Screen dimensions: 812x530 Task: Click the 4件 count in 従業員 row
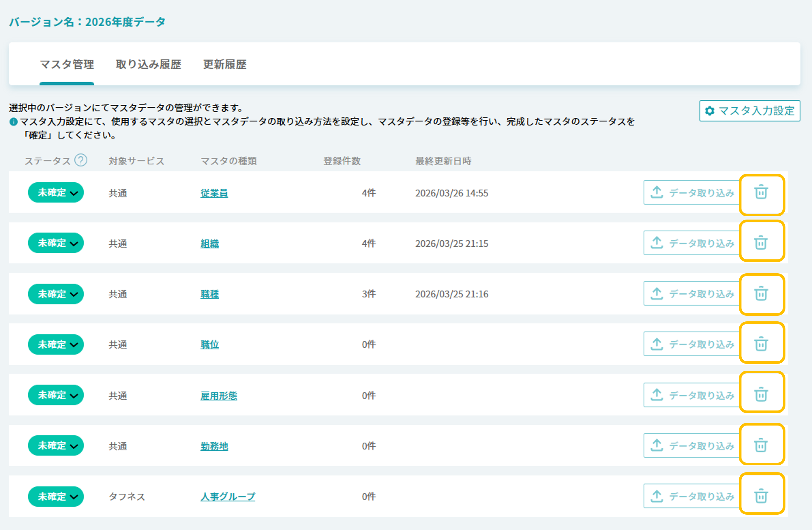click(369, 193)
